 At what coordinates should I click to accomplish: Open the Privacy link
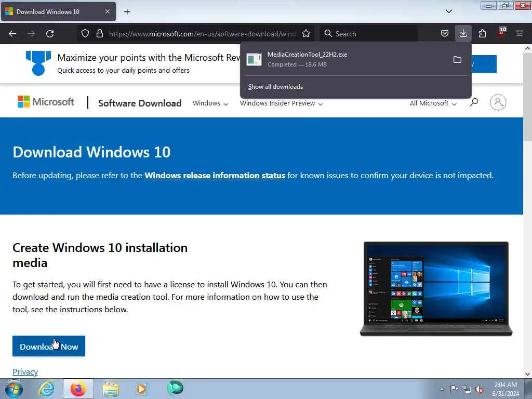pos(25,372)
